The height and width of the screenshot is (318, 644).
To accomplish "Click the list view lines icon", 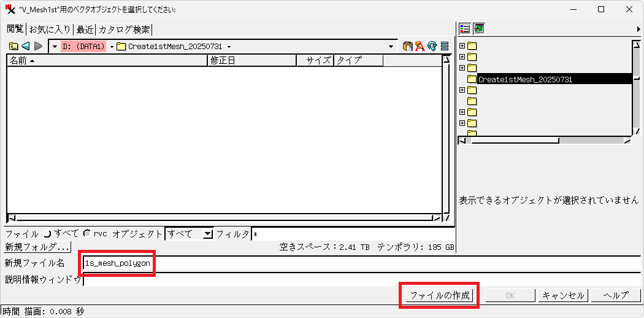I will (445, 46).
